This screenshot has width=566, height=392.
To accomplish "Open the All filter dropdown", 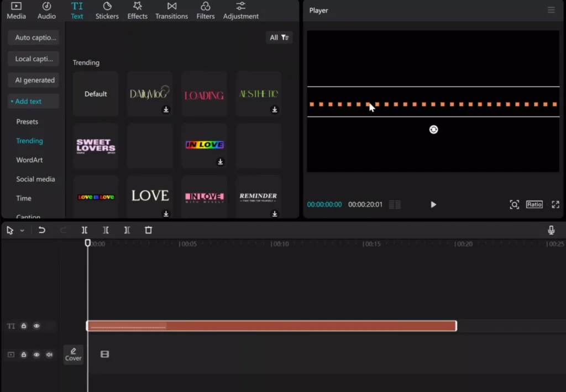I will coord(279,38).
